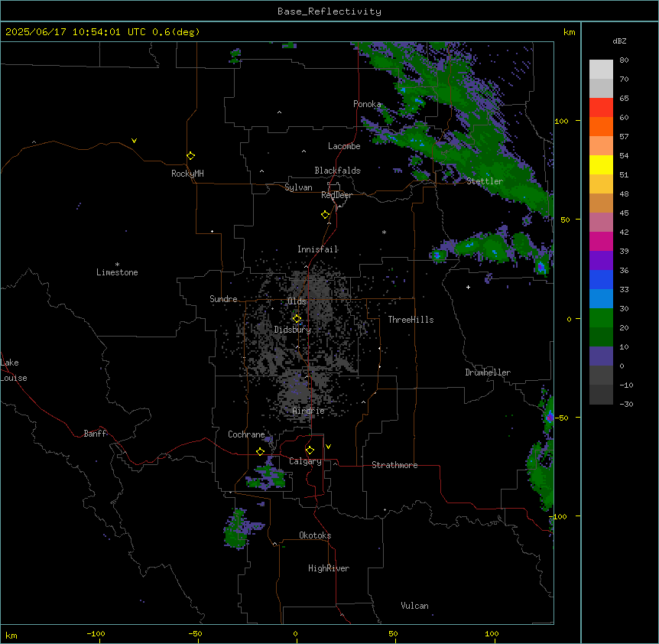
Task: Click the lightest gray 70-80 dBZ swatch
Action: 601,70
